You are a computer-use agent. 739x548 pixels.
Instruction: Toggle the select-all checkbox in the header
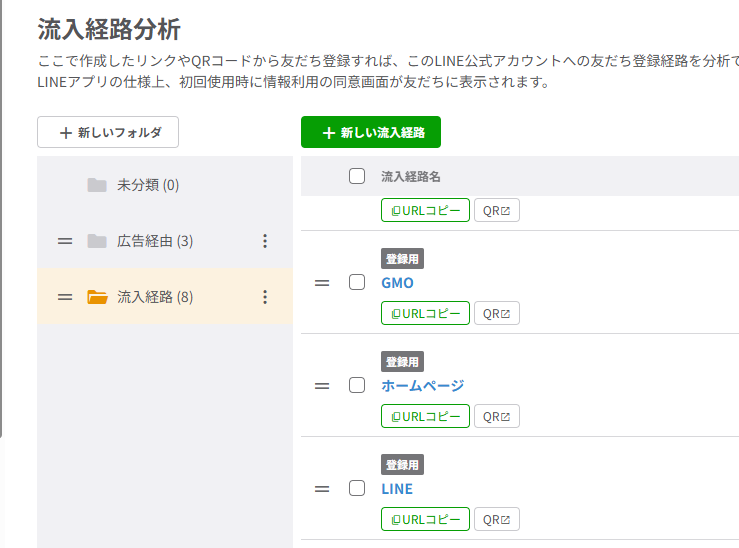357,176
